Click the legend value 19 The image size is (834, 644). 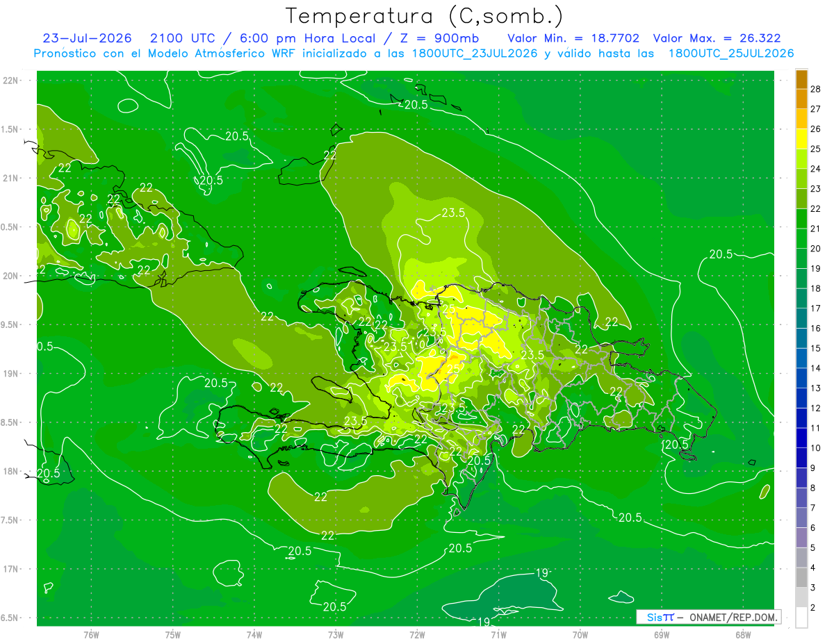[817, 269]
